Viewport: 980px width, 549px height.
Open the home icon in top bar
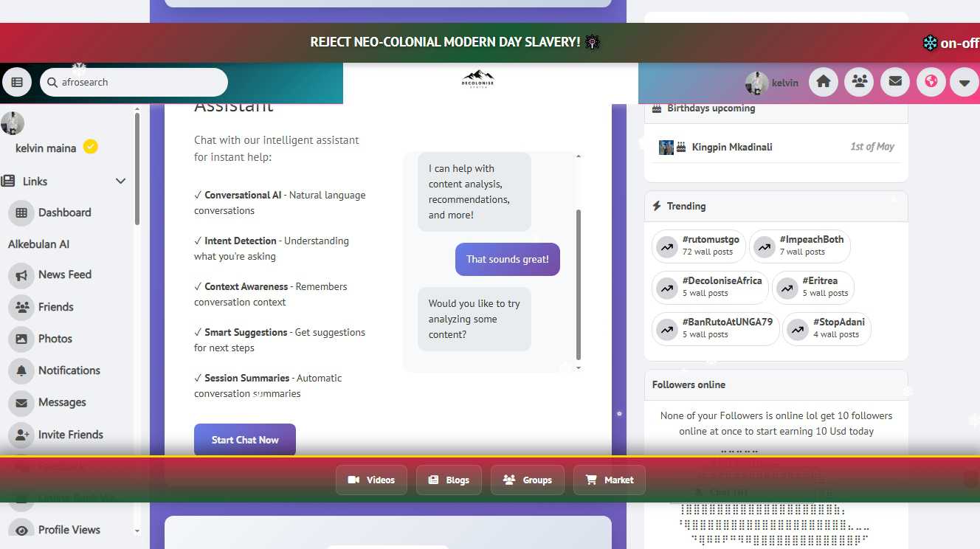824,82
